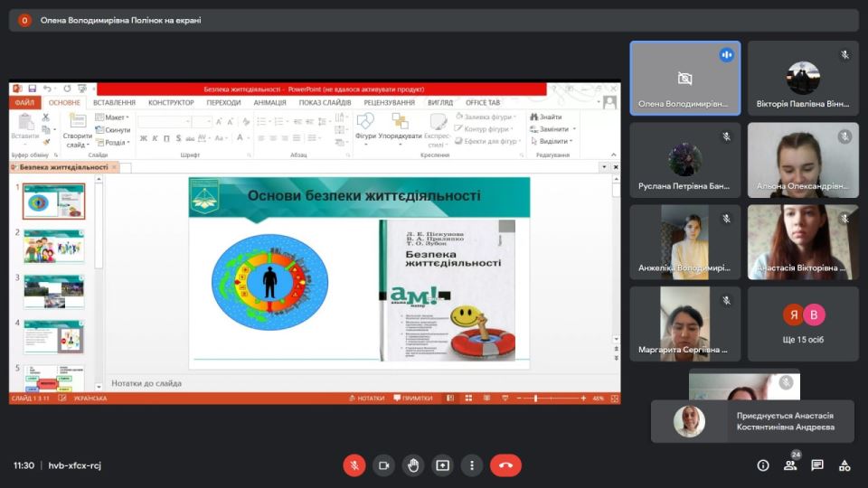The width and height of the screenshot is (868, 488).
Task: Expand the Замінити replace dropdown arrow
Action: pos(574,129)
